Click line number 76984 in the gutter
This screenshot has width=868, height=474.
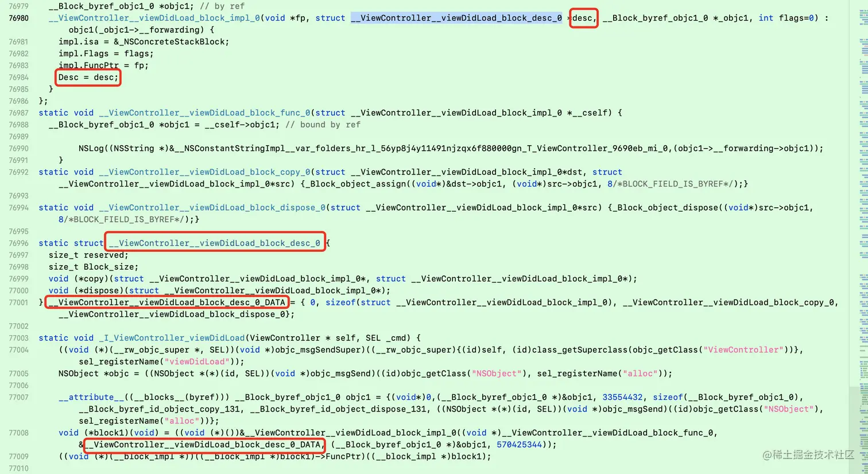pyautogui.click(x=18, y=77)
